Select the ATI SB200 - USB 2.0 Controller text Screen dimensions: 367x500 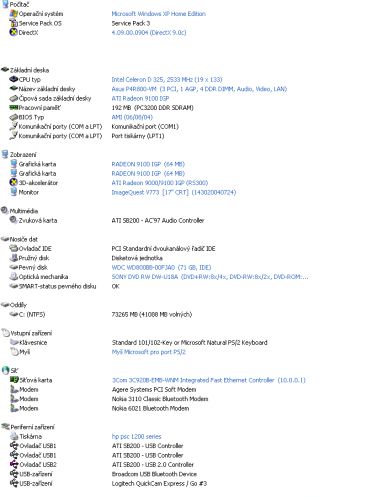click(x=153, y=464)
